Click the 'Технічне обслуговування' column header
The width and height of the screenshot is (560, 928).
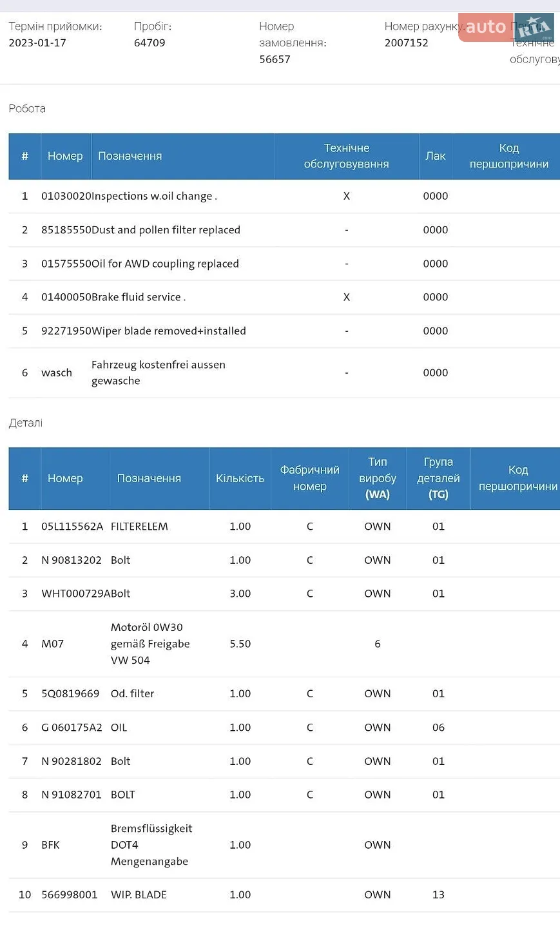coord(347,156)
